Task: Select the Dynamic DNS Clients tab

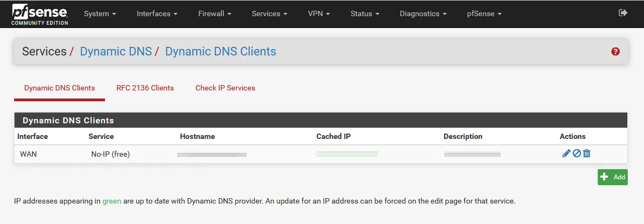Action: (59, 88)
